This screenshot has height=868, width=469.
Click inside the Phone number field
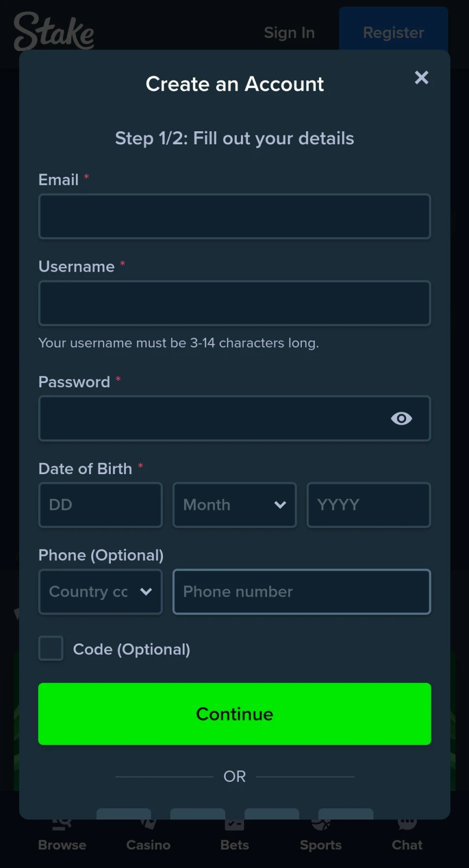[302, 592]
